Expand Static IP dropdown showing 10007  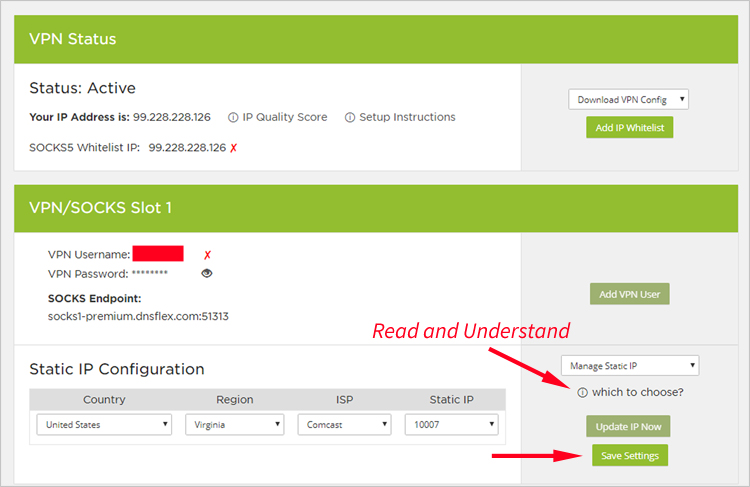click(452, 424)
